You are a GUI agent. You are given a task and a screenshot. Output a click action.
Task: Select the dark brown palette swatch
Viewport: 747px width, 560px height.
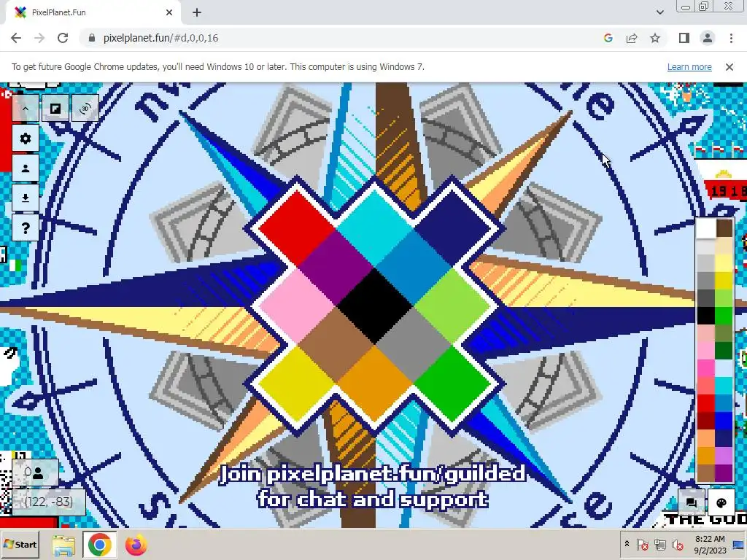click(x=724, y=227)
